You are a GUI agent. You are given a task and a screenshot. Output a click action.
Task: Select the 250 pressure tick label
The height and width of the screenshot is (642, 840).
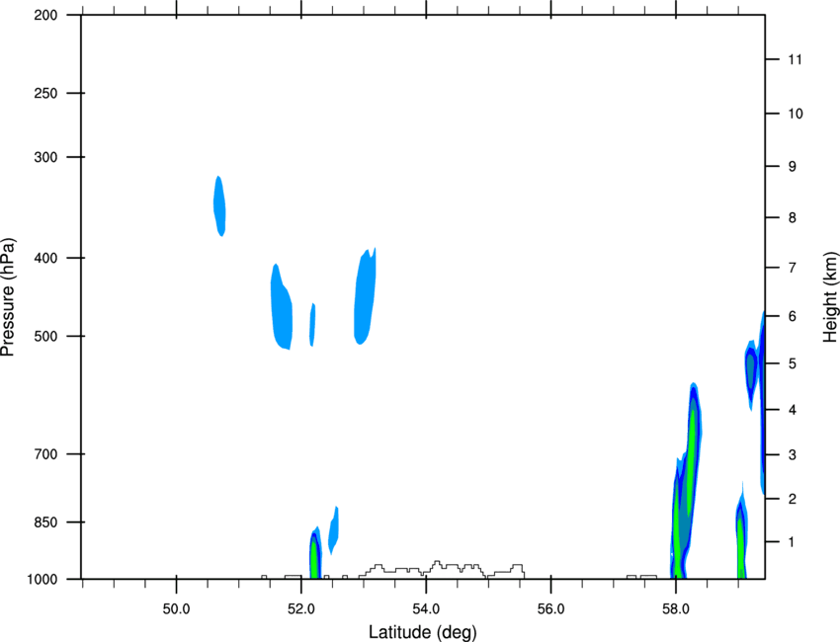pyautogui.click(x=45, y=93)
